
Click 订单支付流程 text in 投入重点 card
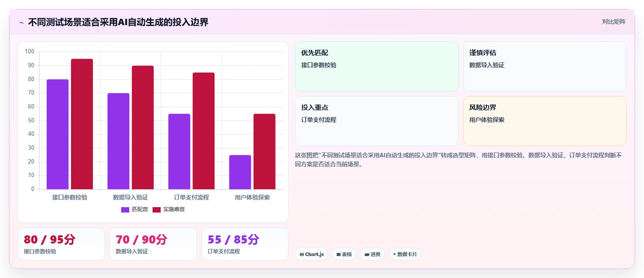[x=319, y=120]
